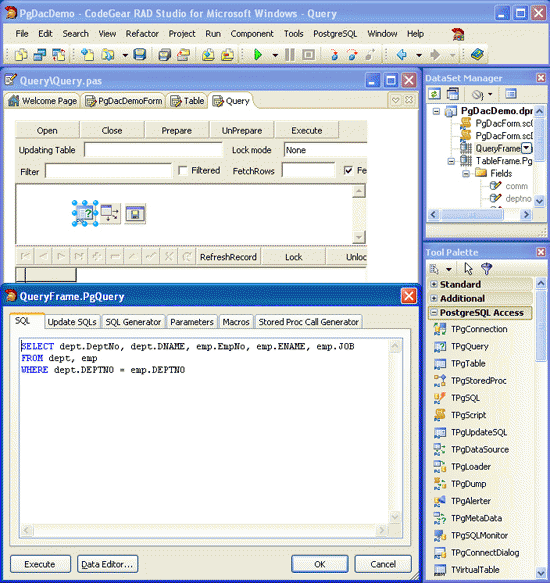550x583 pixels.
Task: Switch to the Welcome Page tab
Action: click(x=43, y=101)
